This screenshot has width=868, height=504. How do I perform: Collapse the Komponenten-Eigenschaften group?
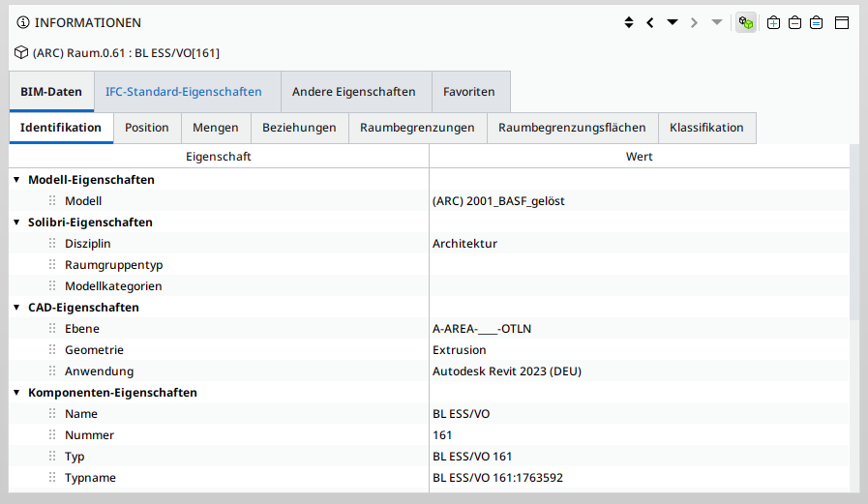tap(16, 393)
